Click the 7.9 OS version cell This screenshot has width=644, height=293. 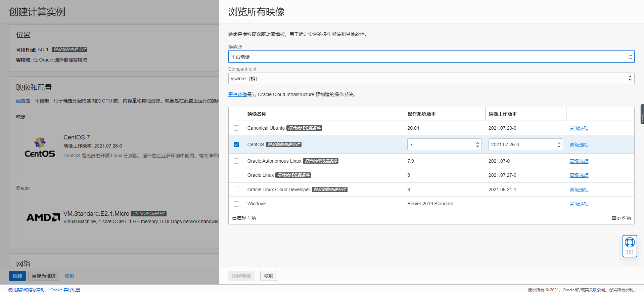[x=411, y=161]
